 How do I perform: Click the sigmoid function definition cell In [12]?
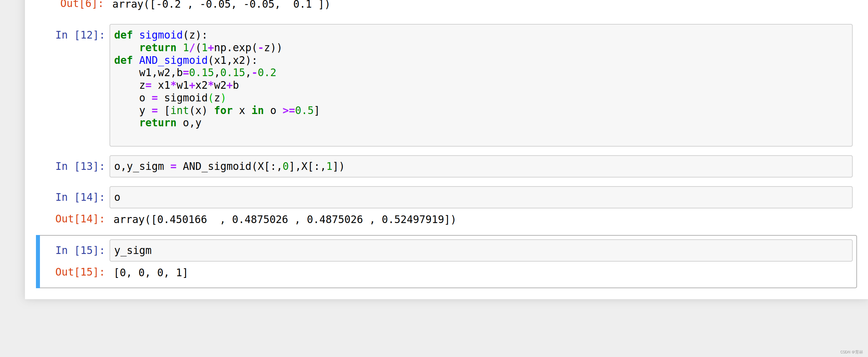tap(481, 85)
